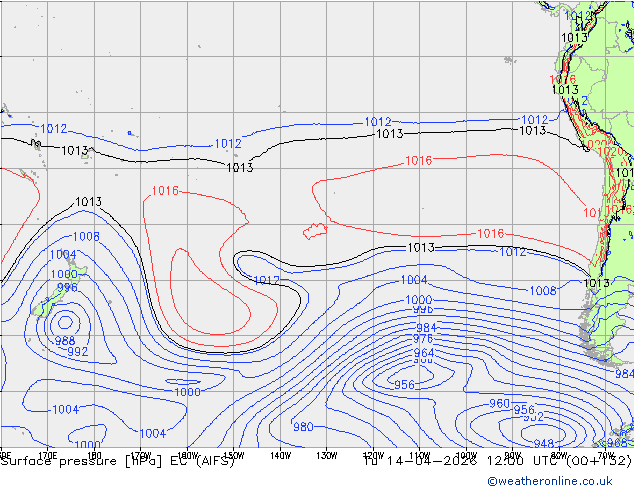Click the 'Surface pressure [hPa] EC (AIFS)' title
Screen dimensions: 634x490
[118, 461]
